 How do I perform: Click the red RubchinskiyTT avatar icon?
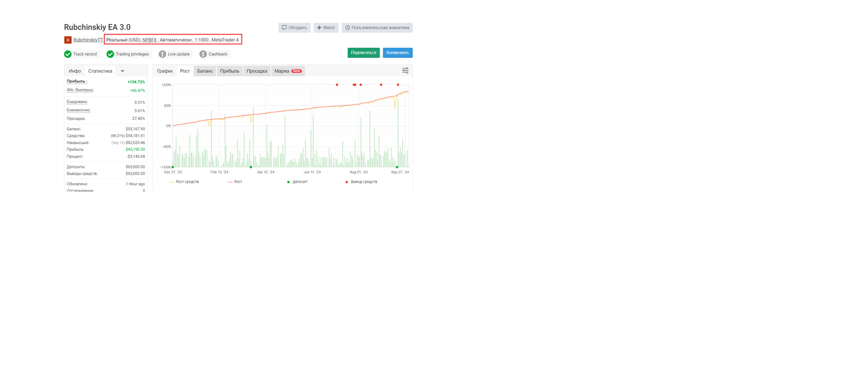[x=68, y=40]
